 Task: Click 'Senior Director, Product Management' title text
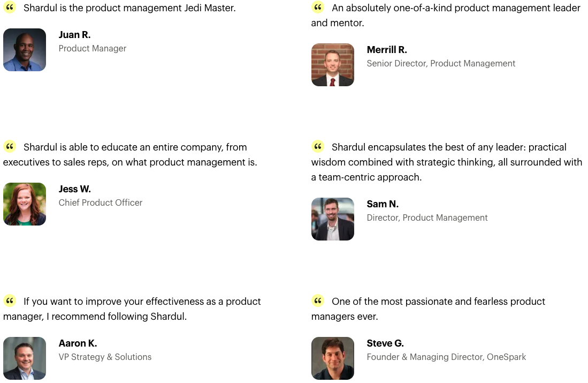(441, 63)
